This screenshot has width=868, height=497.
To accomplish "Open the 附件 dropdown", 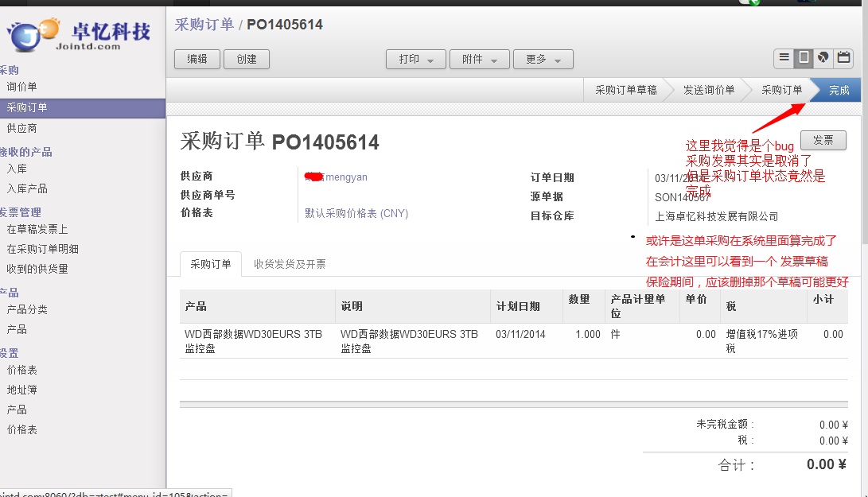I will pos(479,60).
